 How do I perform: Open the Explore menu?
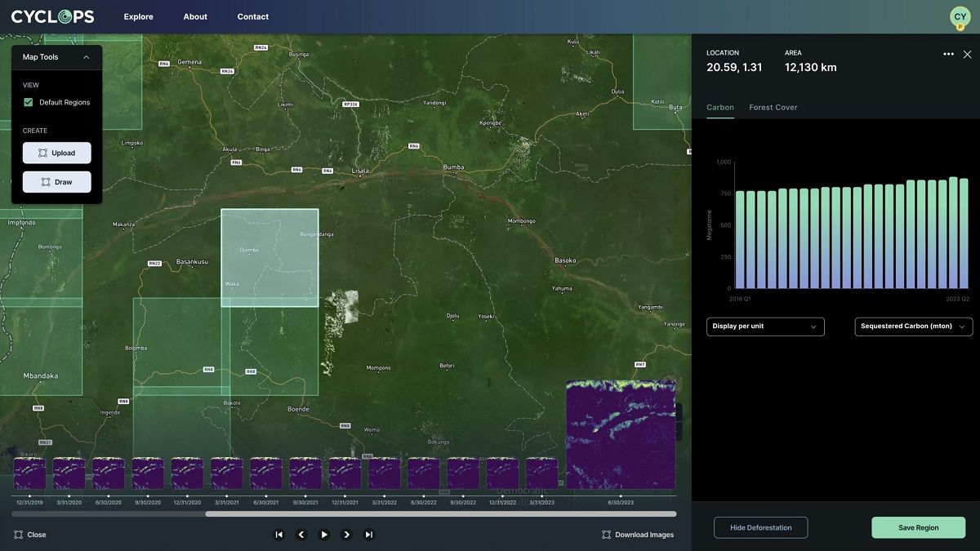click(x=139, y=16)
